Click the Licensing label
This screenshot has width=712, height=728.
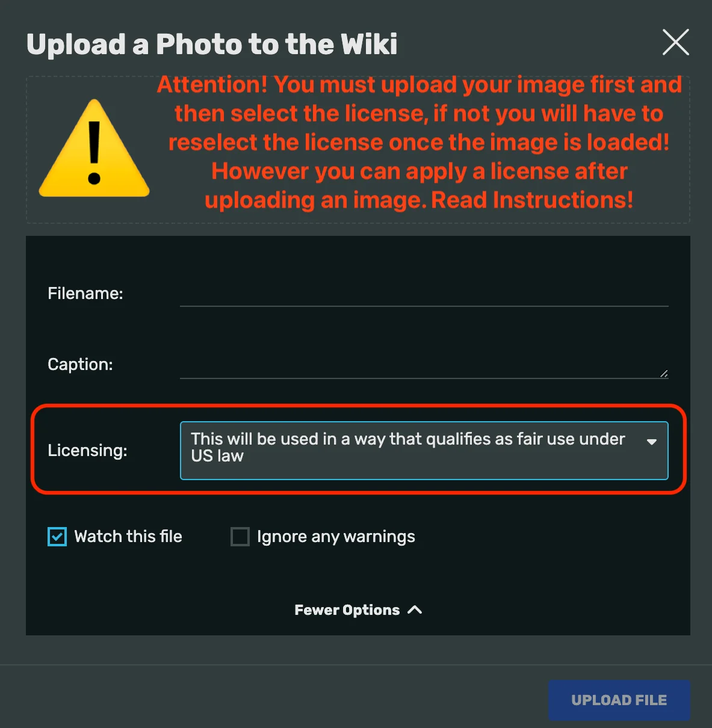pos(87,451)
